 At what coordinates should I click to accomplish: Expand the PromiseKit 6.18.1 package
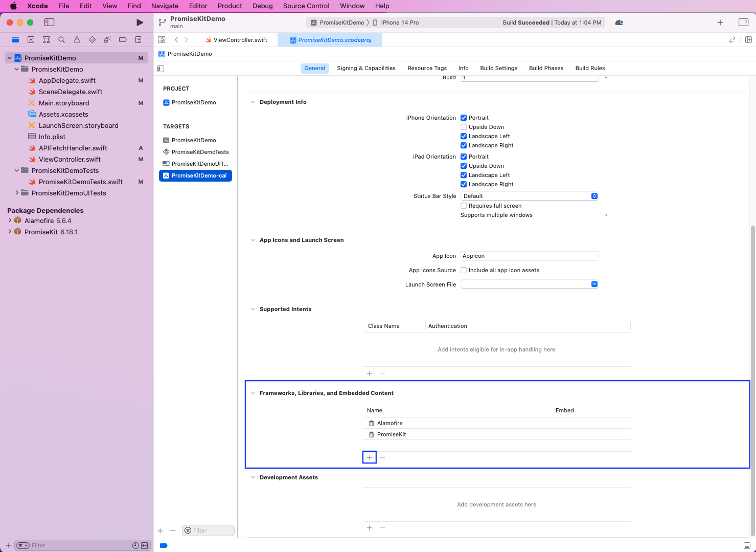click(x=10, y=232)
